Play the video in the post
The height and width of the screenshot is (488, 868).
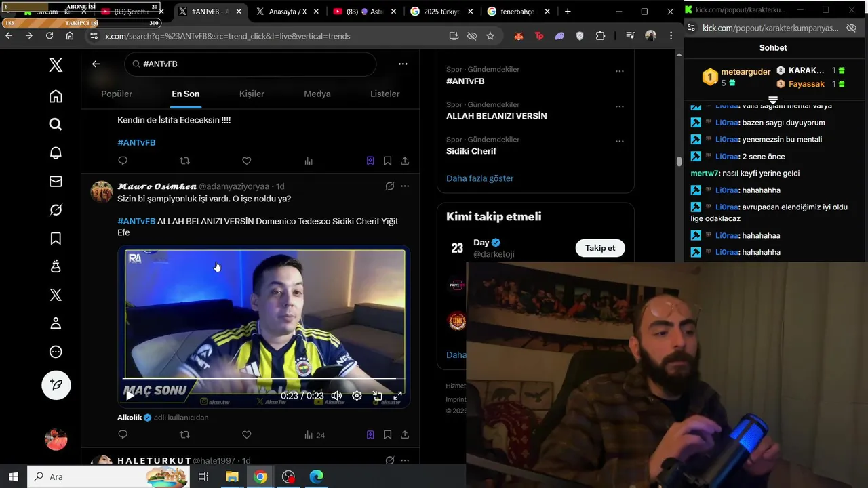pyautogui.click(x=130, y=396)
